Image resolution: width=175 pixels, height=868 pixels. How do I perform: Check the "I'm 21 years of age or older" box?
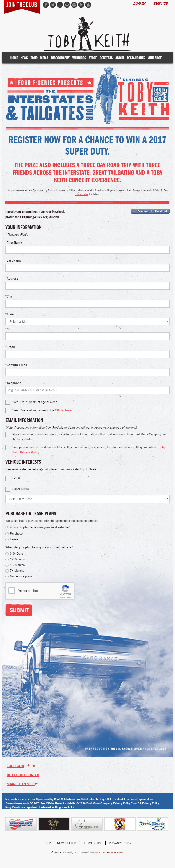coord(8,402)
